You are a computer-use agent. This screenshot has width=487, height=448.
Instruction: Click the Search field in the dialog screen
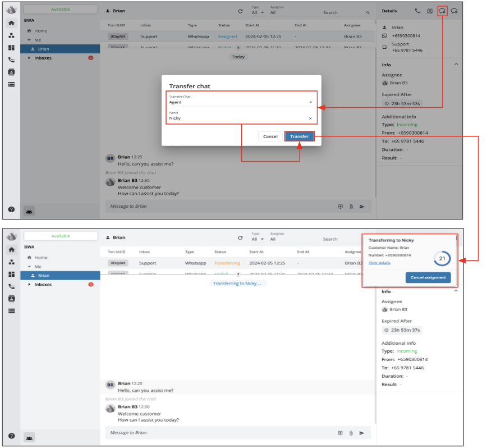coord(346,13)
